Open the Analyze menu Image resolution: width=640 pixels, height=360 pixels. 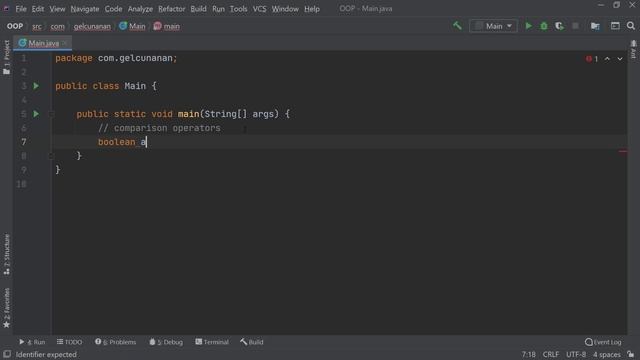(140, 9)
